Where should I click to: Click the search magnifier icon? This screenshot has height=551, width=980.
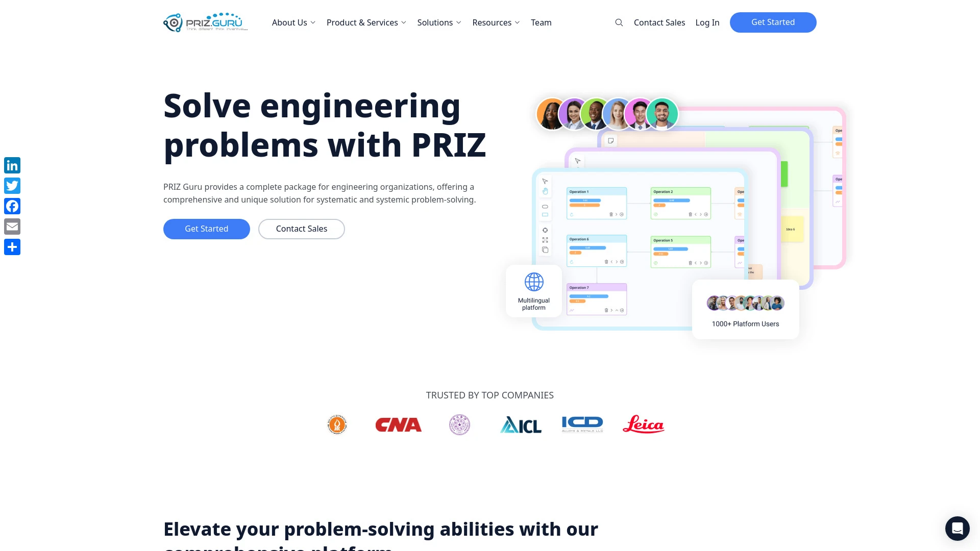click(x=619, y=22)
